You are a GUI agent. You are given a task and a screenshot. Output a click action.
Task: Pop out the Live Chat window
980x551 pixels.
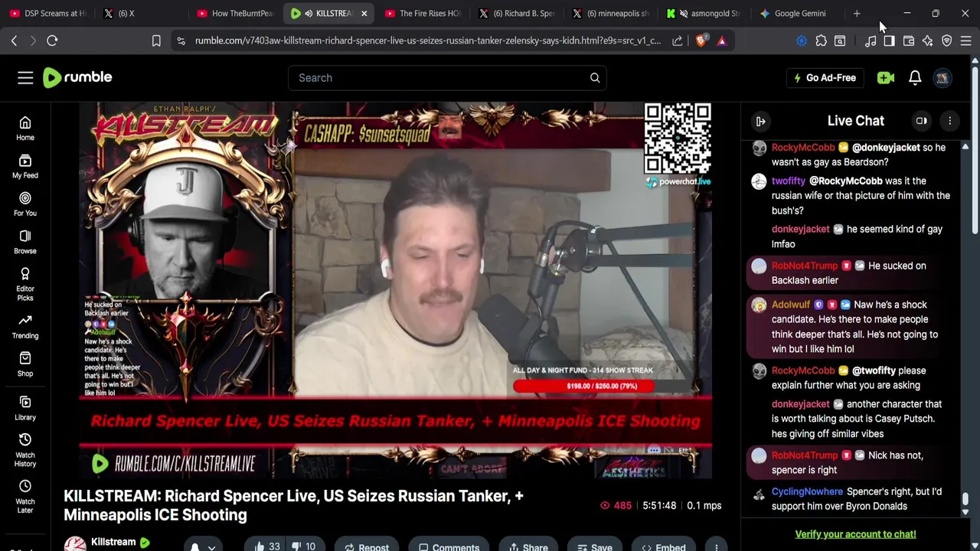coord(922,121)
